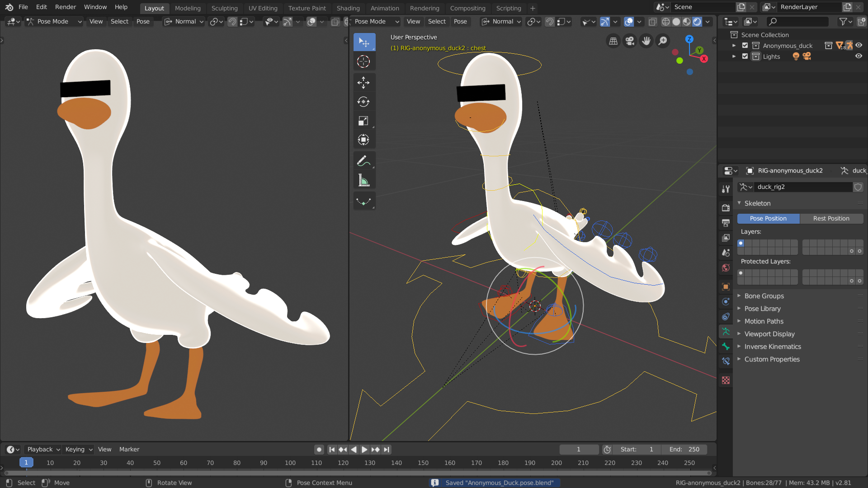Image resolution: width=868 pixels, height=488 pixels.
Task: Add a new workspace with the plus button
Action: tap(533, 8)
